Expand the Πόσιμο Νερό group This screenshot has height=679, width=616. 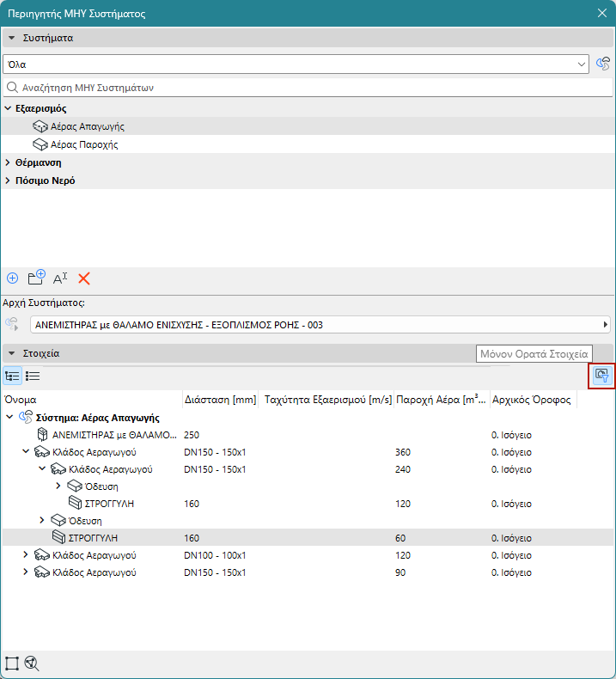pos(8,180)
